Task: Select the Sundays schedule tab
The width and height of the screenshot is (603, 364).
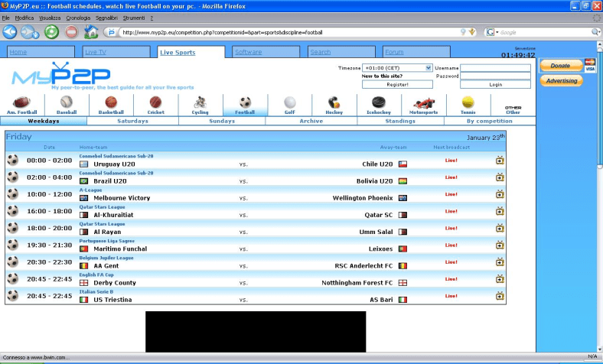Action: pos(222,121)
